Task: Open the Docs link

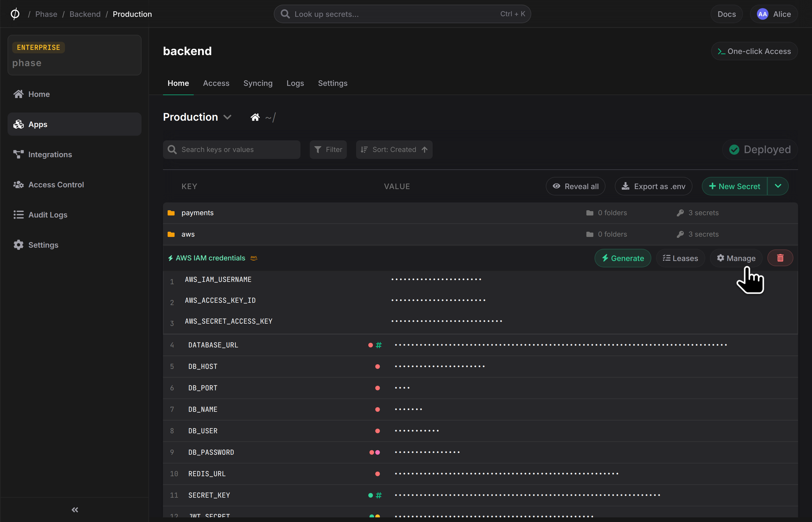Action: [727, 14]
